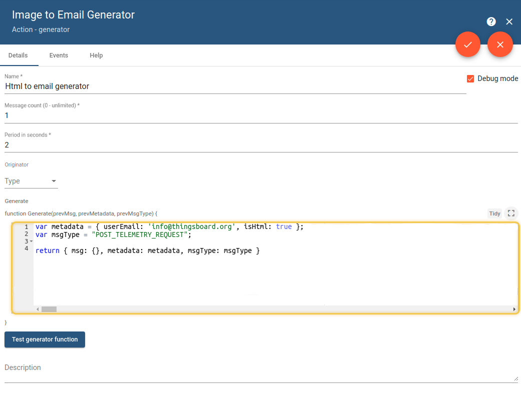Open the Originator Type dropdown
521x420 pixels.
[31, 181]
